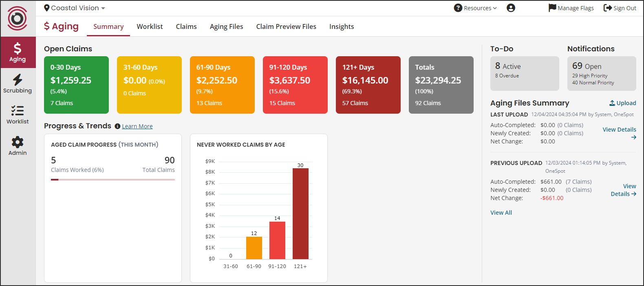Open Scrubbing lightning bolt sidebar icon

point(18,79)
